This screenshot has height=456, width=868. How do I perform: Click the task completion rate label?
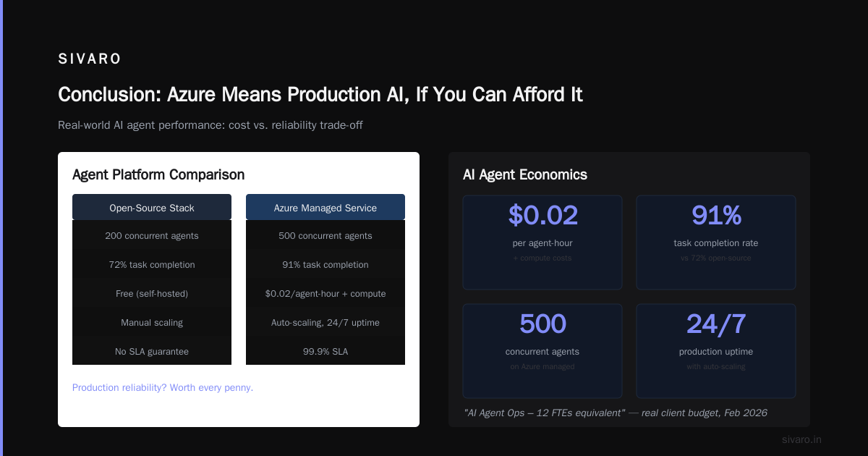pyautogui.click(x=716, y=243)
